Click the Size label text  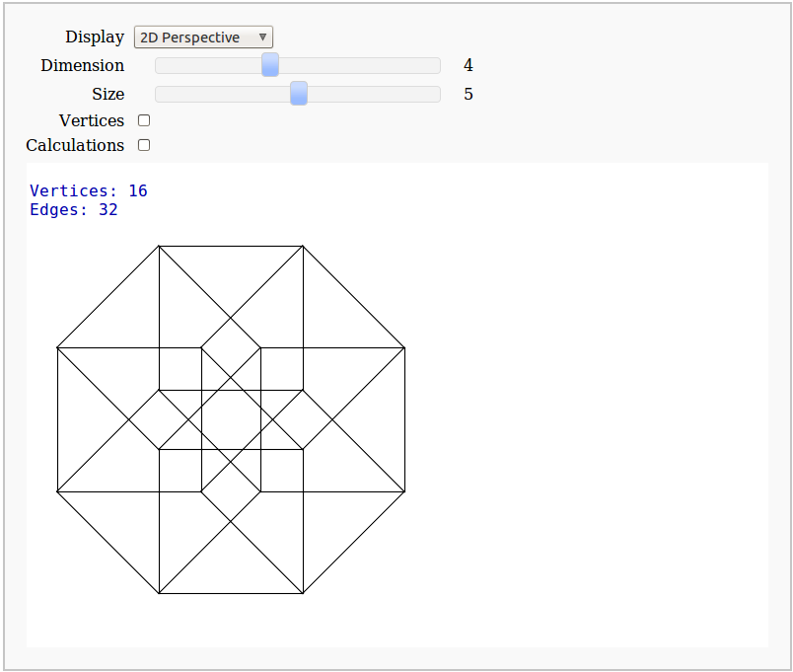click(108, 94)
